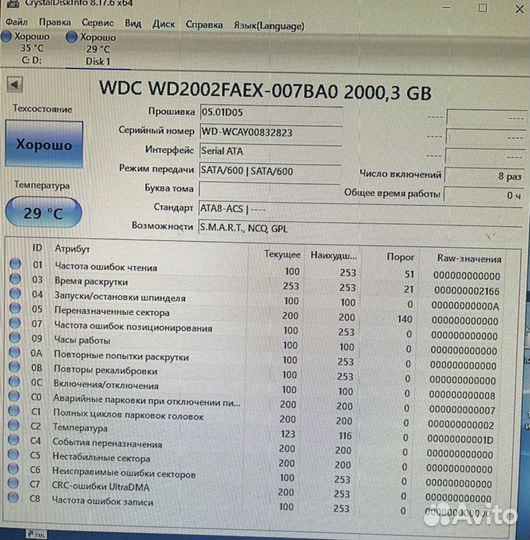Open the Файл menu

pyautogui.click(x=17, y=22)
